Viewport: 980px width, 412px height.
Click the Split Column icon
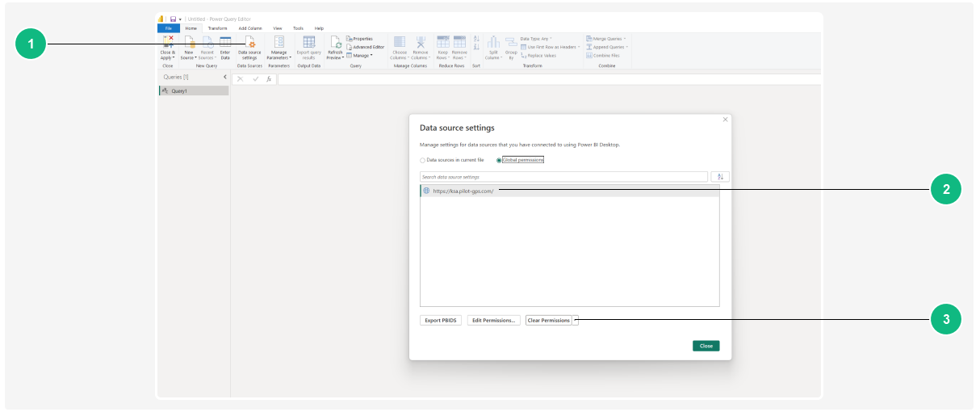coord(493,43)
